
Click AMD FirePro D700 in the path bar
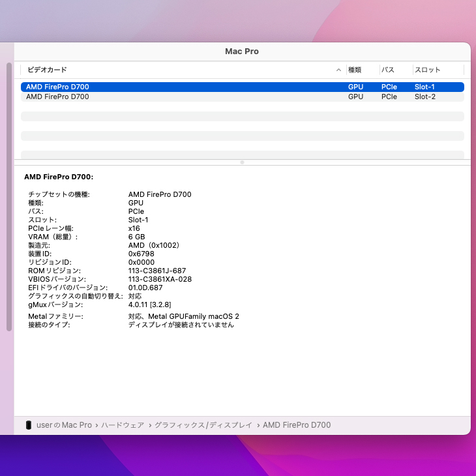point(297,425)
